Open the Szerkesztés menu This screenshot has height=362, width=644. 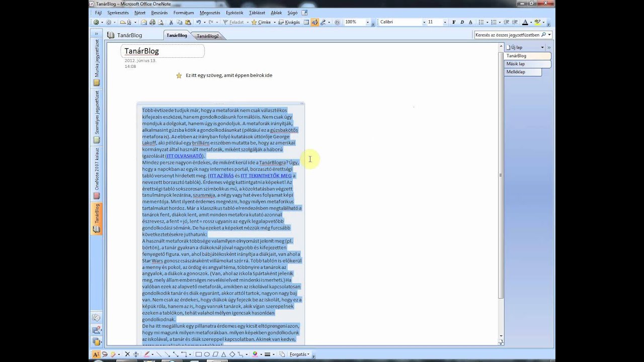point(118,13)
